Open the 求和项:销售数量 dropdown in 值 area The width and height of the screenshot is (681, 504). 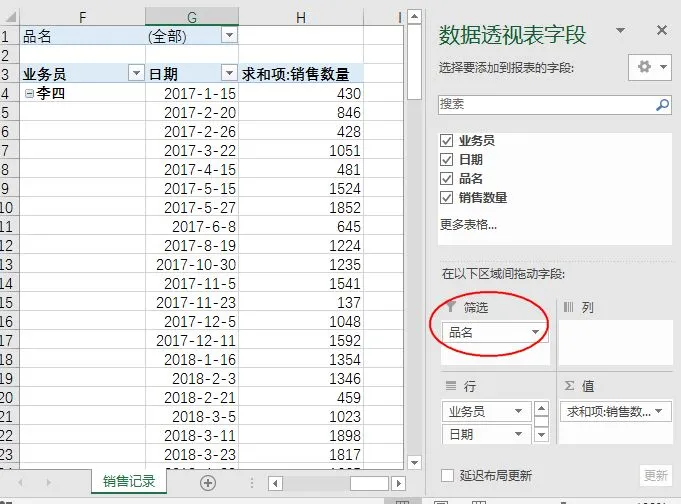click(x=659, y=411)
